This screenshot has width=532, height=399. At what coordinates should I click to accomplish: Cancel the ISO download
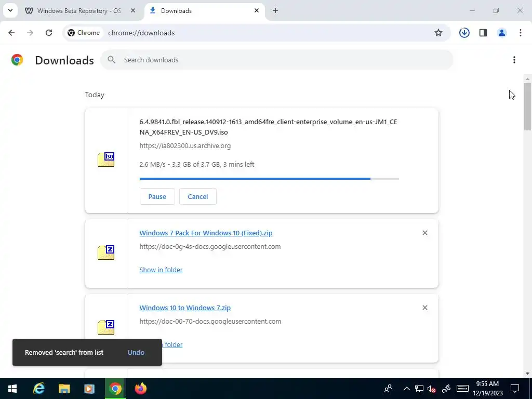[x=198, y=197]
